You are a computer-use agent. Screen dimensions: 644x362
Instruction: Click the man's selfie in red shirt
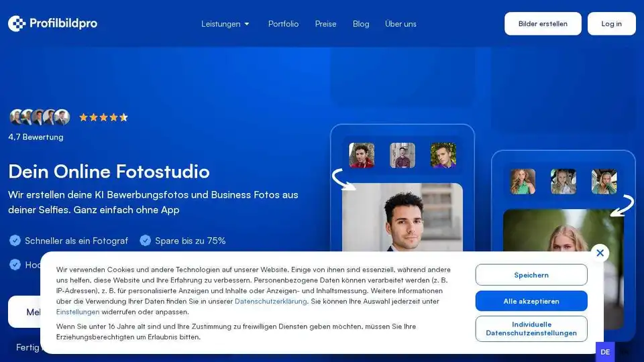(362, 155)
